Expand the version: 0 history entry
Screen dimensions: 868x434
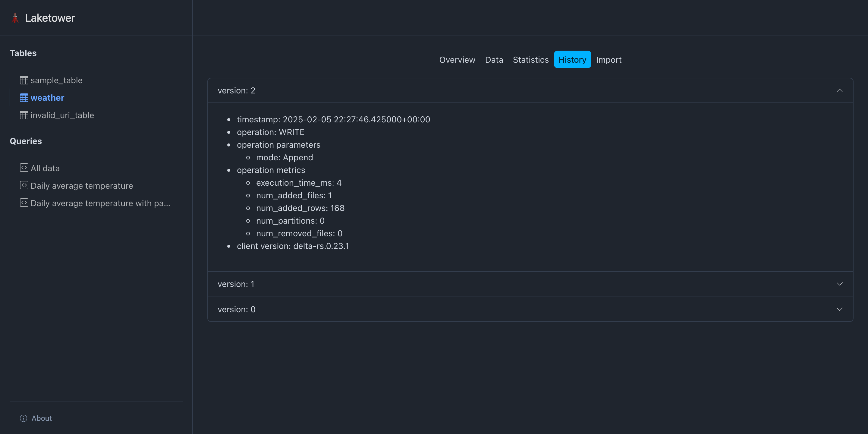click(x=840, y=309)
